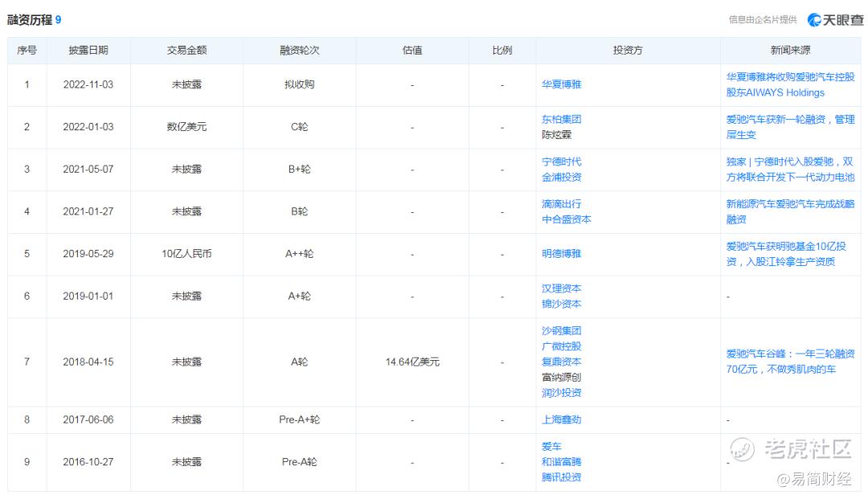868x499 pixels.
Task: Click the 新闻来源 column header
Action: (791, 51)
